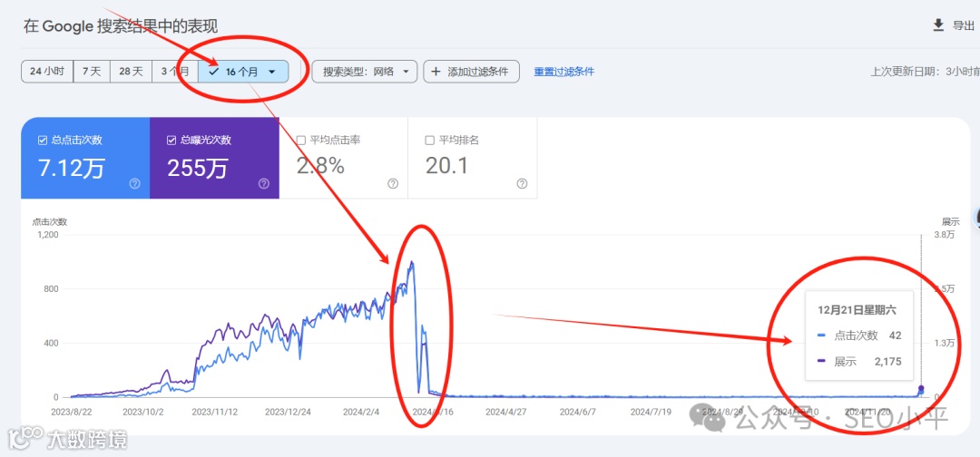Click the 800 clicks axis value

pyautogui.click(x=51, y=289)
